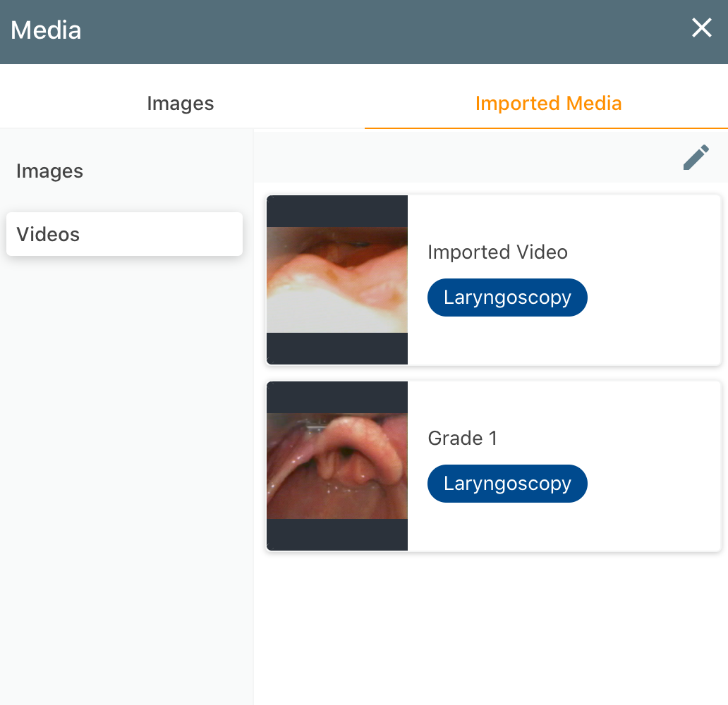Select the Videos sidebar category
Screen dimensions: 728x705
[x=124, y=234]
